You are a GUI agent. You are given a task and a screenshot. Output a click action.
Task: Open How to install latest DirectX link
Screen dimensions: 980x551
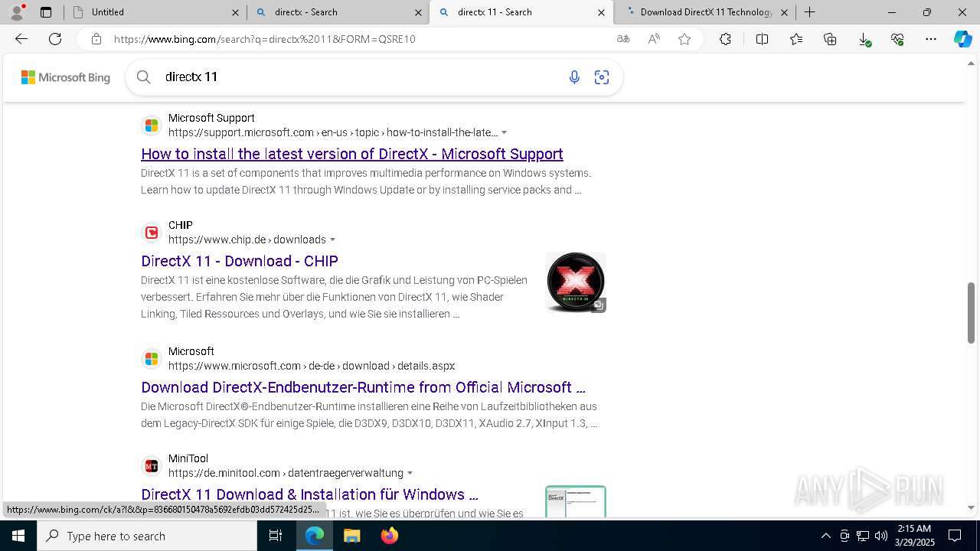(352, 154)
